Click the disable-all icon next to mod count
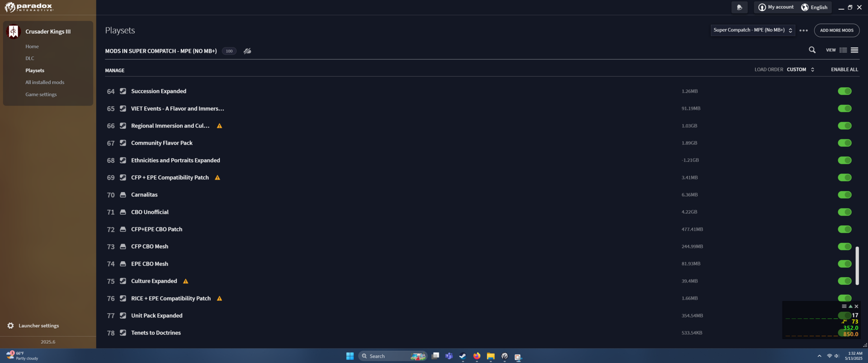Image resolution: width=868 pixels, height=363 pixels. (247, 51)
